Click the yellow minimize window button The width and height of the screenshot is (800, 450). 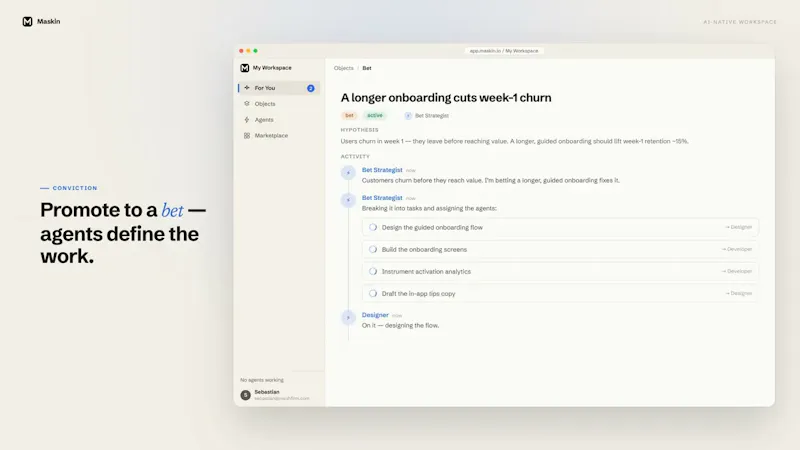coord(248,51)
